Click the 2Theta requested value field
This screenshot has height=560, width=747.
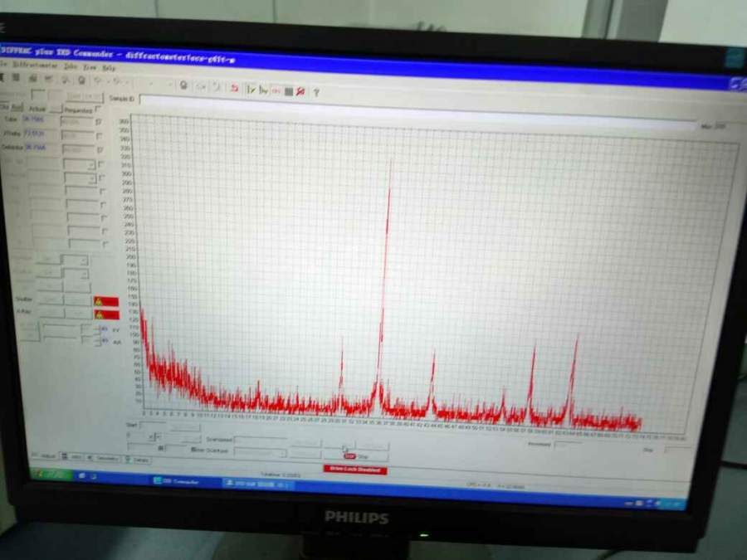click(x=78, y=136)
